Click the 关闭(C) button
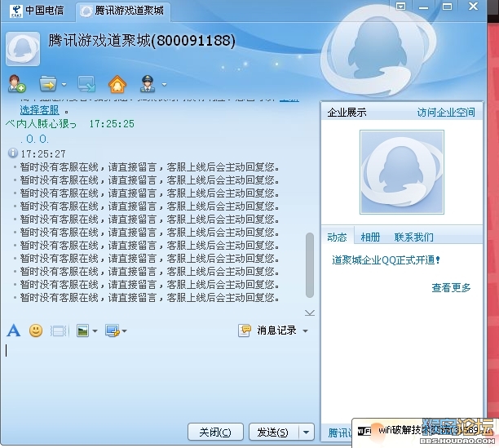Image resolution: width=499 pixels, height=448 pixels. point(215,432)
